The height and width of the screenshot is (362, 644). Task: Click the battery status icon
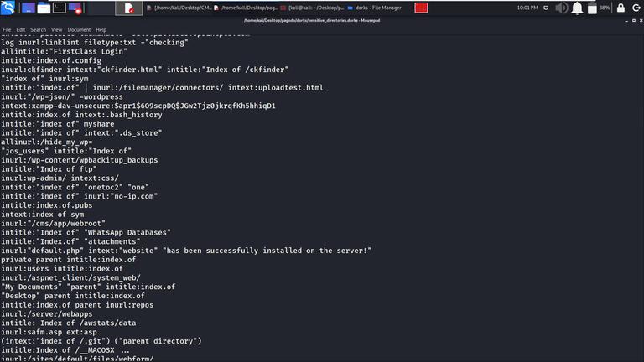pyautogui.click(x=592, y=8)
